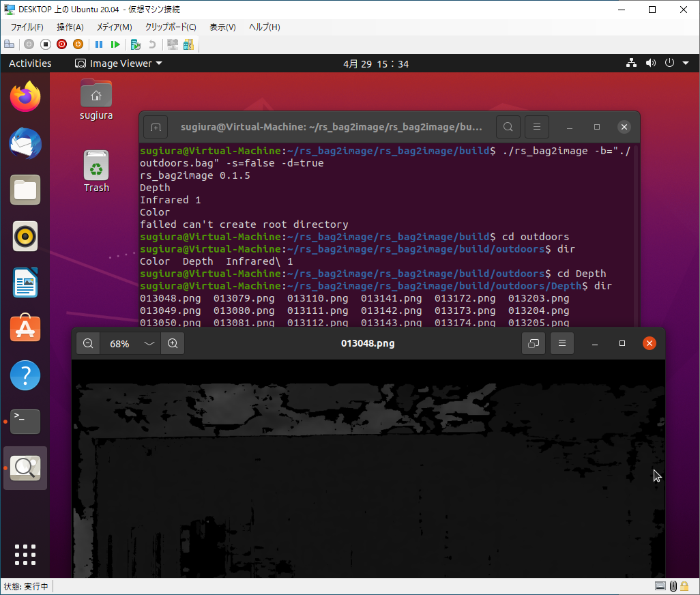
Task: Launch Thunderbird from the dock
Action: coord(25,144)
